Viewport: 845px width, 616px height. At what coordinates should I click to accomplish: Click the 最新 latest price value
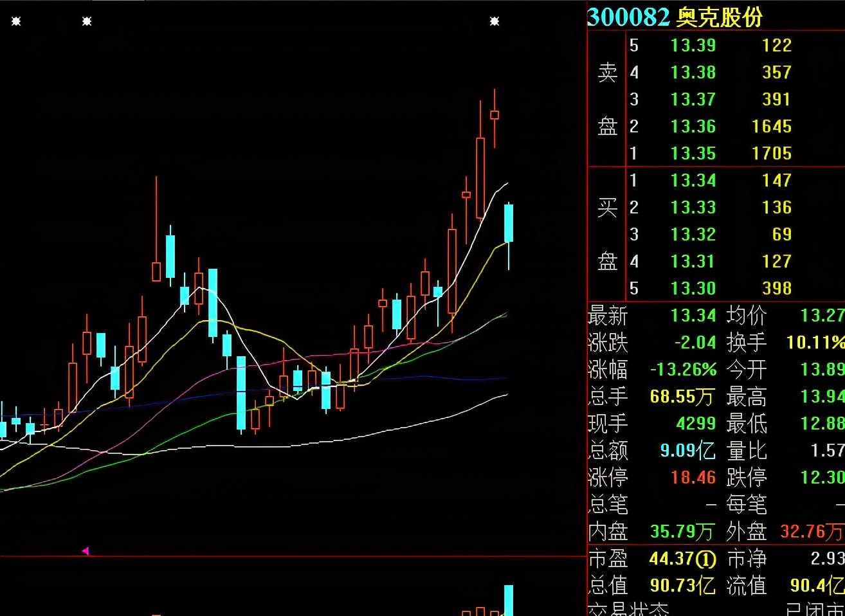(x=693, y=316)
